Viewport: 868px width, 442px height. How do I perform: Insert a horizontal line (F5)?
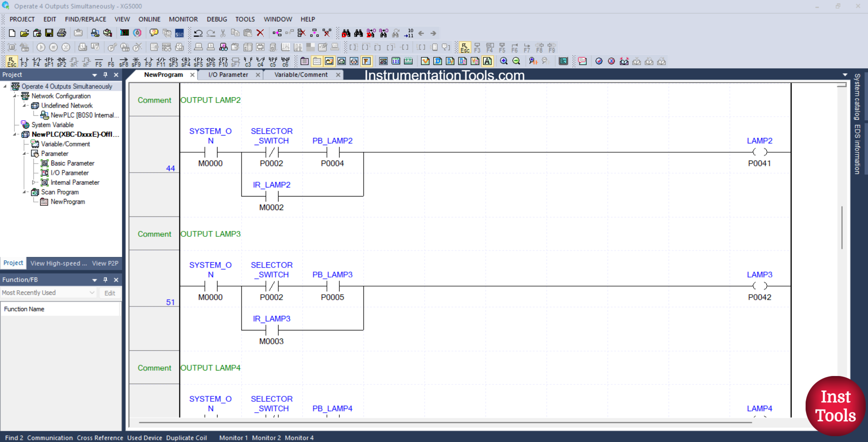click(99, 61)
